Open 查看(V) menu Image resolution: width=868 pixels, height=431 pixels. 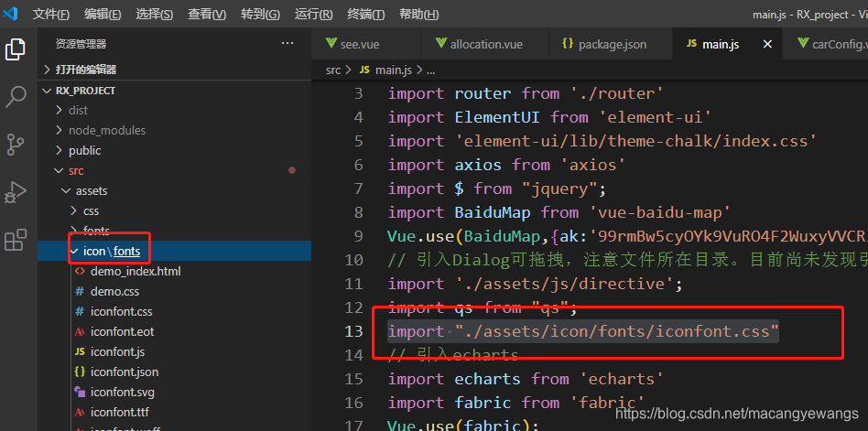pos(207,15)
